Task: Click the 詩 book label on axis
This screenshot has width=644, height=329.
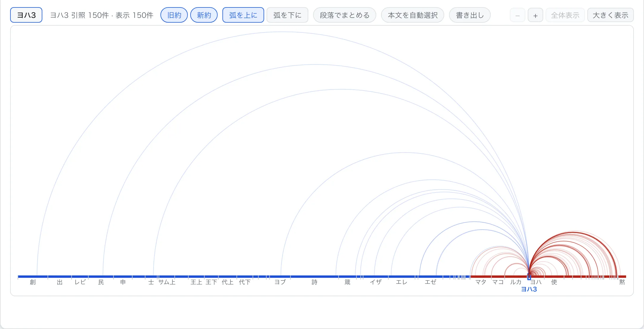Action: (315, 282)
